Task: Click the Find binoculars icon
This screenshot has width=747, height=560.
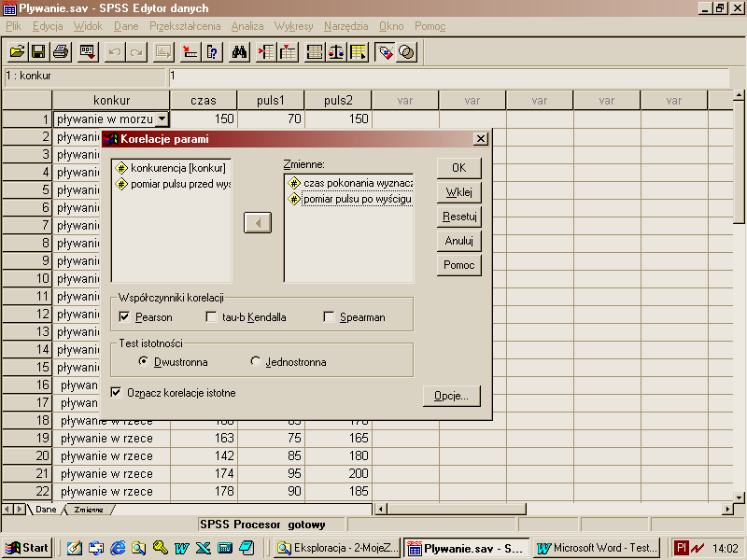Action: 240,52
